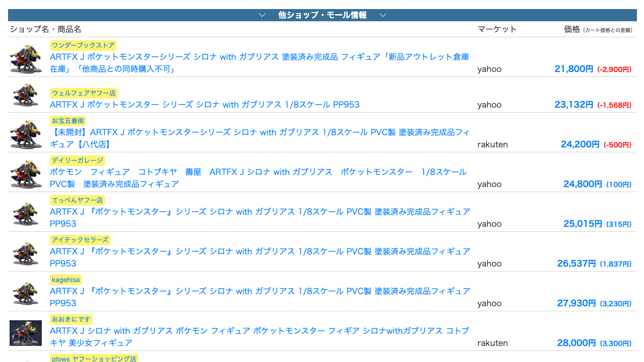Open thumbnail for kagehisa listing
This screenshot has height=362, width=644.
26,293
